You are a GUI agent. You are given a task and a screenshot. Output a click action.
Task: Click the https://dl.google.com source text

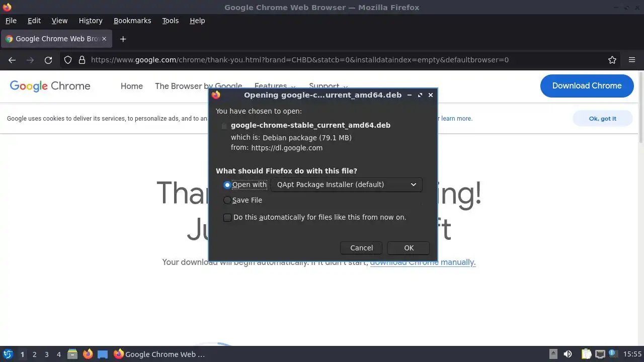coord(287,148)
